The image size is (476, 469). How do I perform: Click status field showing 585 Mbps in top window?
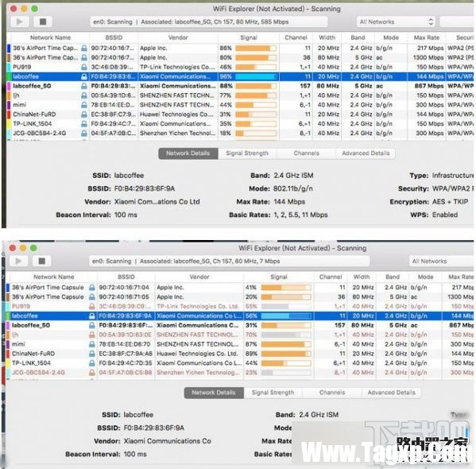(x=209, y=22)
